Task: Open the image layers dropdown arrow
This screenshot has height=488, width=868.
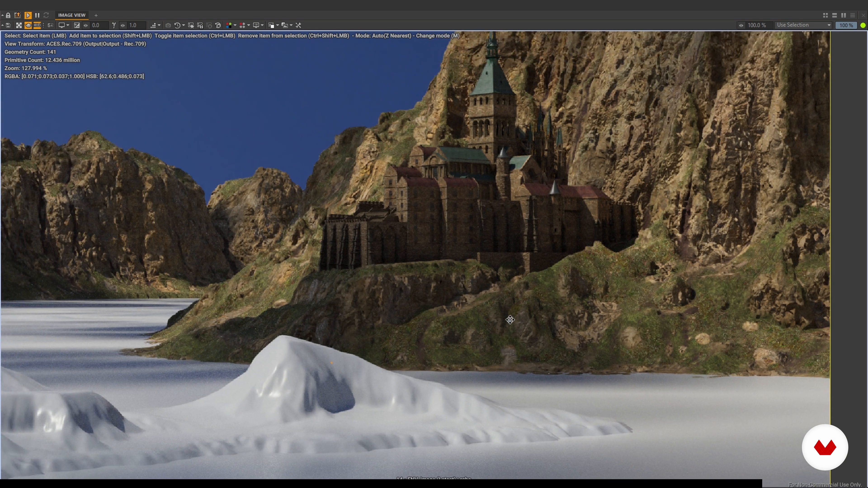Action: click(291, 25)
